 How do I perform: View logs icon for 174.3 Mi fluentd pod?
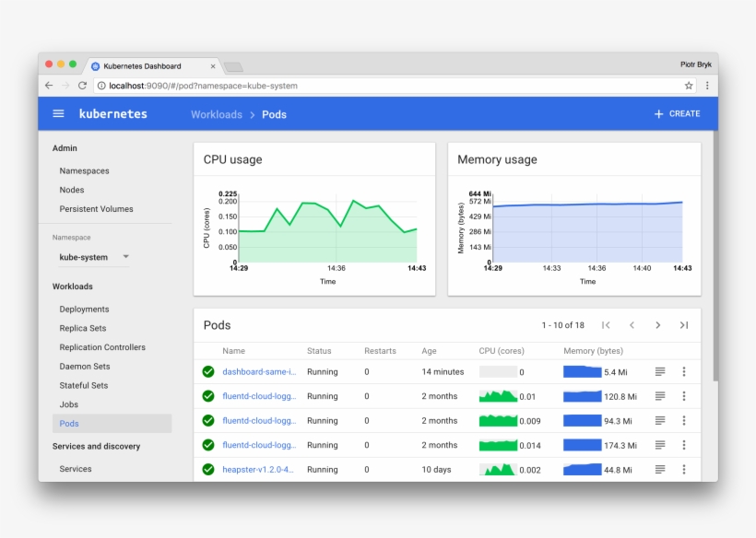(x=660, y=445)
